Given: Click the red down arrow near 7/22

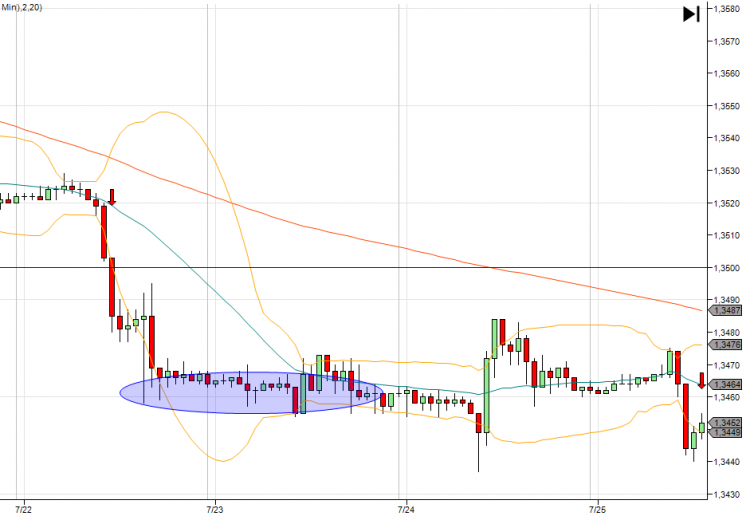Looking at the screenshot, I should click(112, 197).
